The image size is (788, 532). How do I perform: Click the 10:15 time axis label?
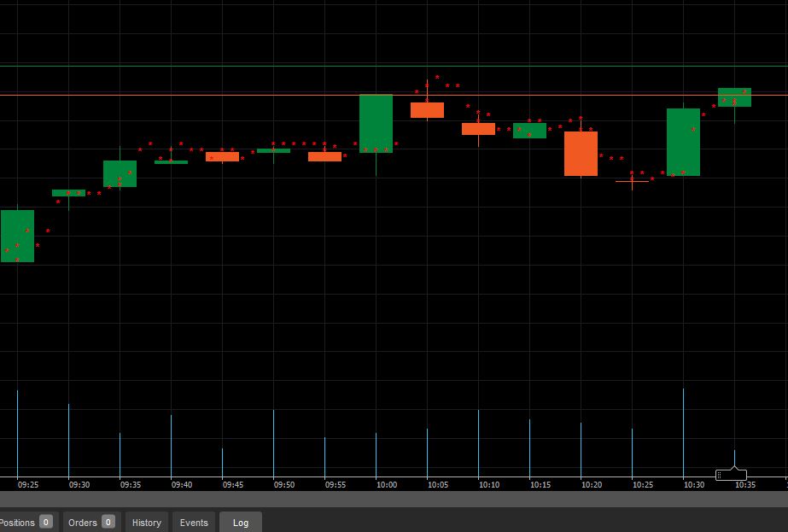(540, 485)
